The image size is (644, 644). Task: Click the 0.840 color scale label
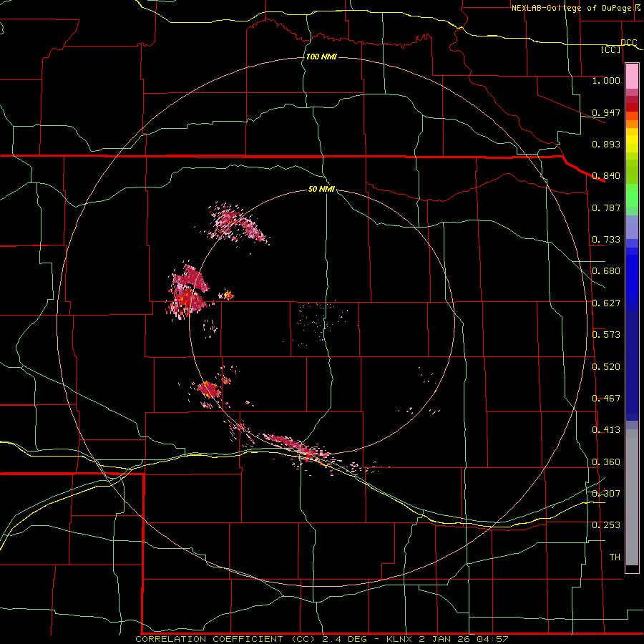(x=606, y=175)
